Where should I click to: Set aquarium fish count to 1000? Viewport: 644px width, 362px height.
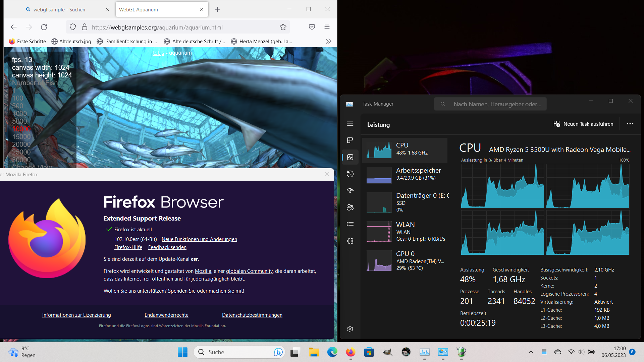[19, 114]
